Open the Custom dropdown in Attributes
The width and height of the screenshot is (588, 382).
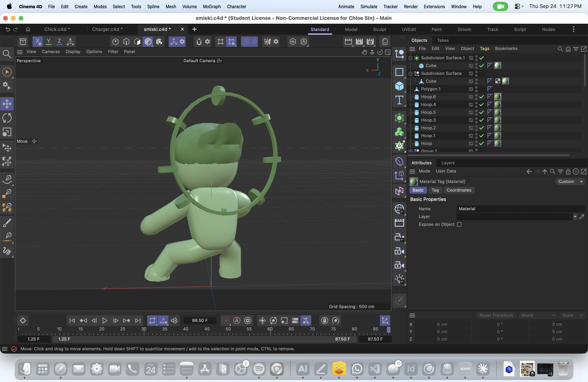tap(570, 181)
